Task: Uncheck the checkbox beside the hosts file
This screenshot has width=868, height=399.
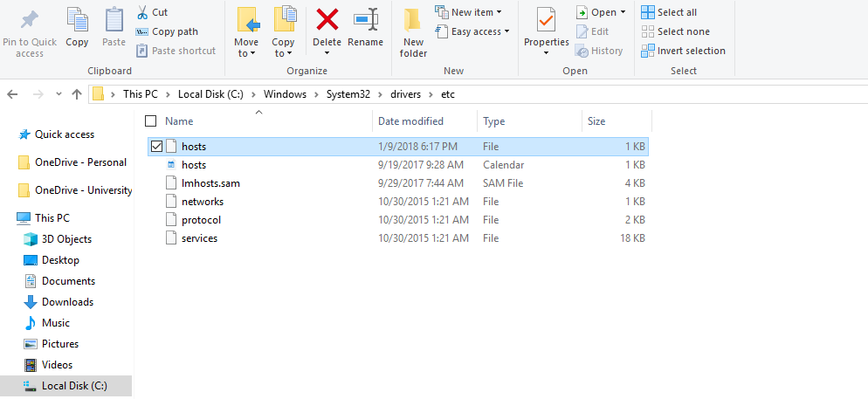Action: [x=156, y=147]
